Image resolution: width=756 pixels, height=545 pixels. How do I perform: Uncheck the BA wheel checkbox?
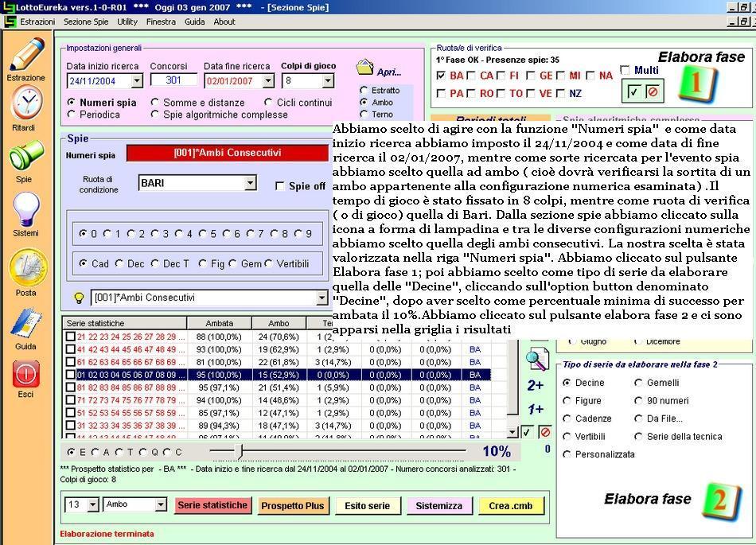tap(441, 76)
